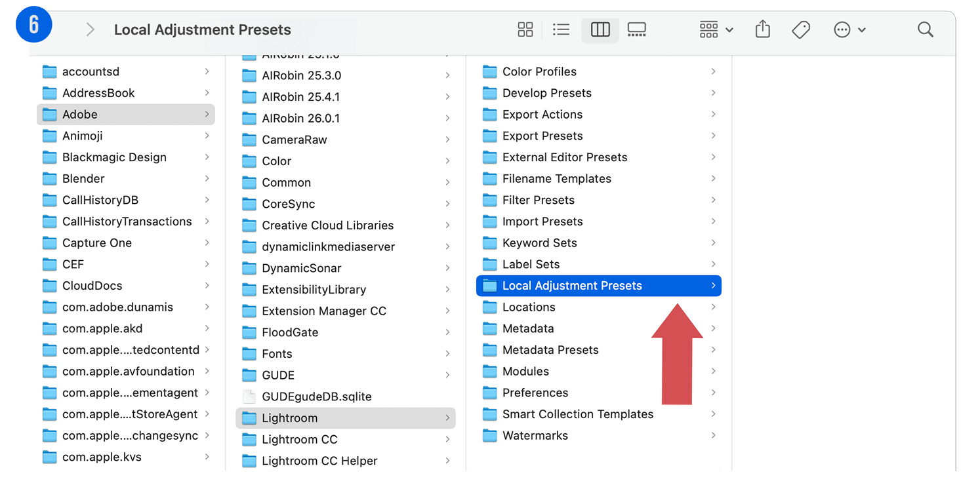This screenshot has width=980, height=485.
Task: Click the Lightroom CC folder icon
Action: (x=249, y=440)
